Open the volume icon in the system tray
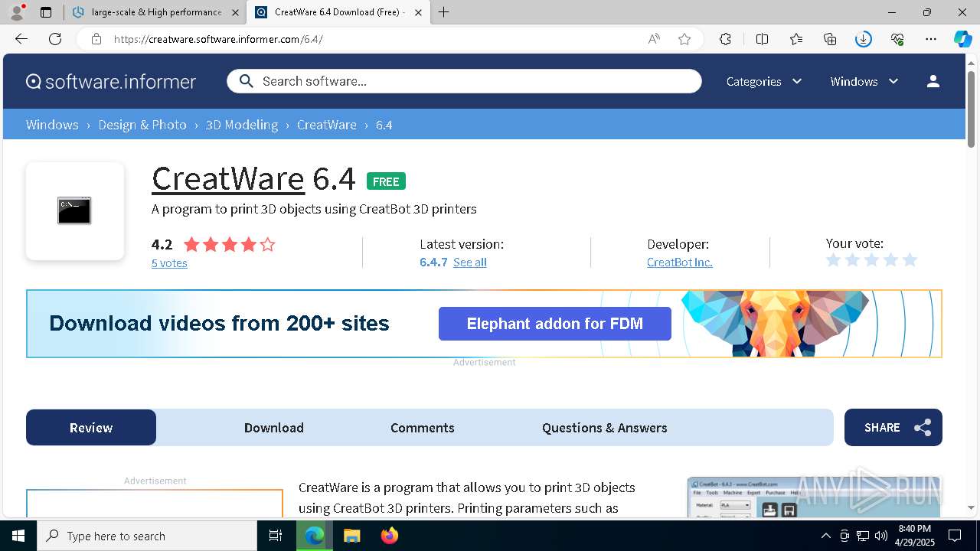Screen dimensions: 980x551 [x=880, y=536]
